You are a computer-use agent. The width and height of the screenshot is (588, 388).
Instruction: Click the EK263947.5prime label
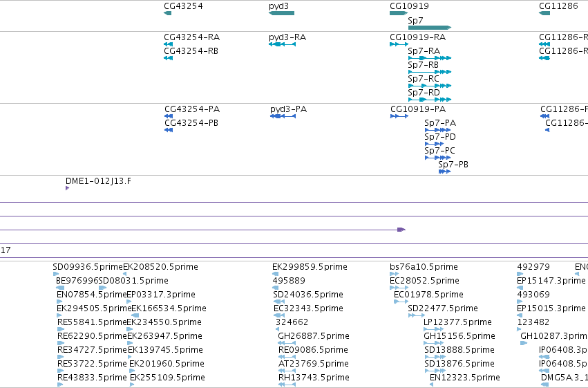(164, 337)
